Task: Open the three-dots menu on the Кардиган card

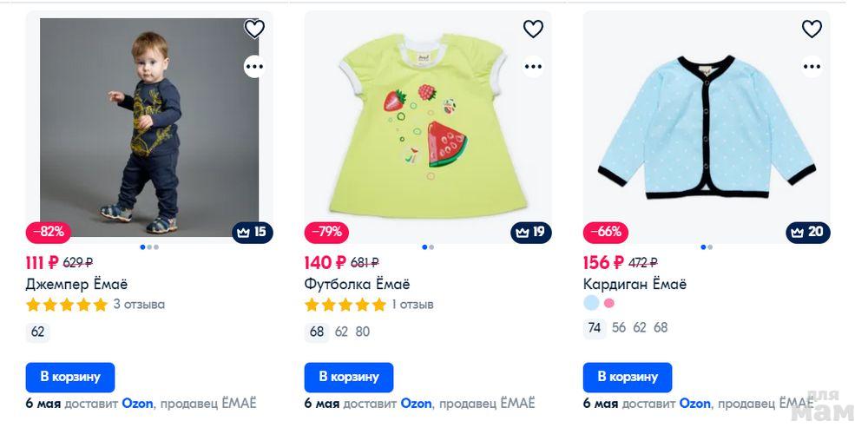Action: coord(812,67)
